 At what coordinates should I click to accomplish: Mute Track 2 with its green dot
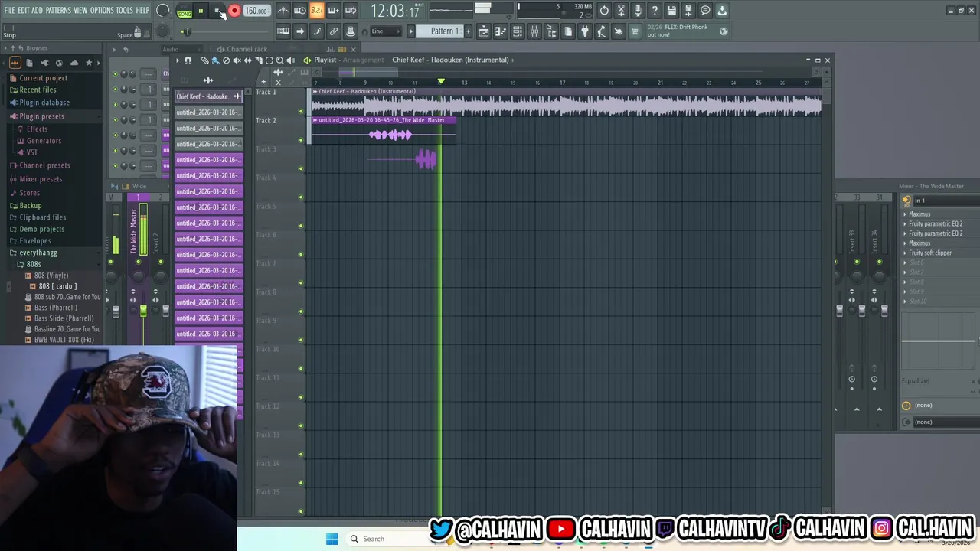click(x=301, y=140)
